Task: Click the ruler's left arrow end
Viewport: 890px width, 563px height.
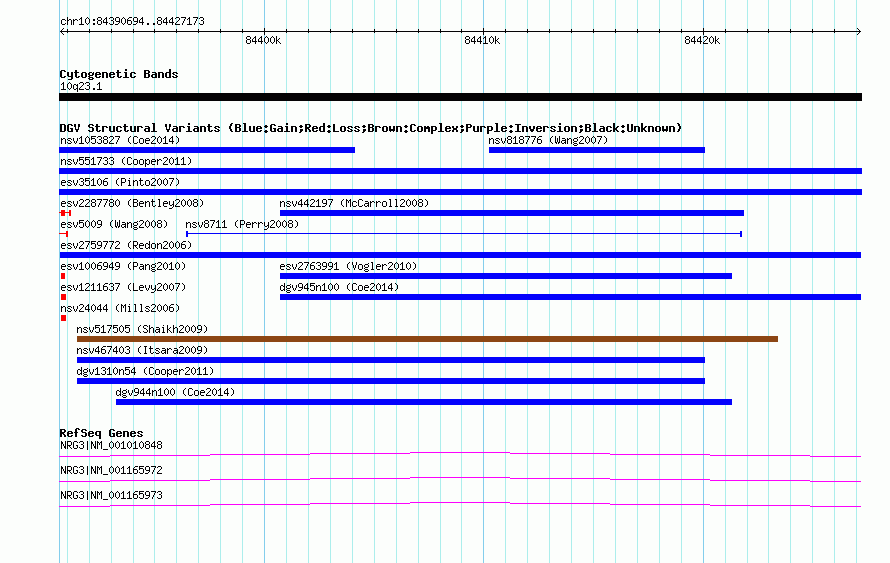Action: pyautogui.click(x=62, y=31)
